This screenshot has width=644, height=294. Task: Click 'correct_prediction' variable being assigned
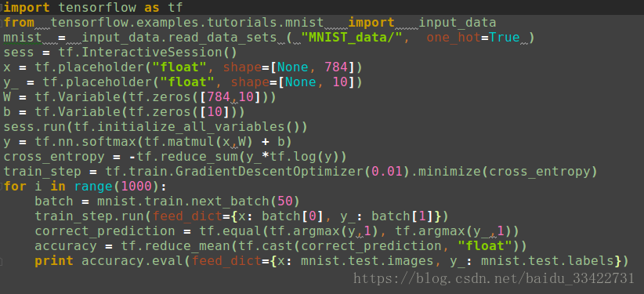(105, 231)
